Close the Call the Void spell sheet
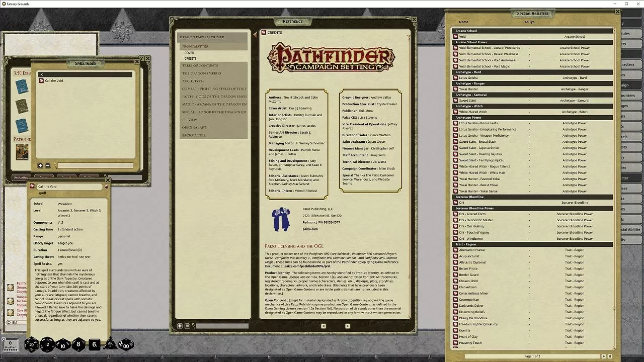 click(x=108, y=180)
